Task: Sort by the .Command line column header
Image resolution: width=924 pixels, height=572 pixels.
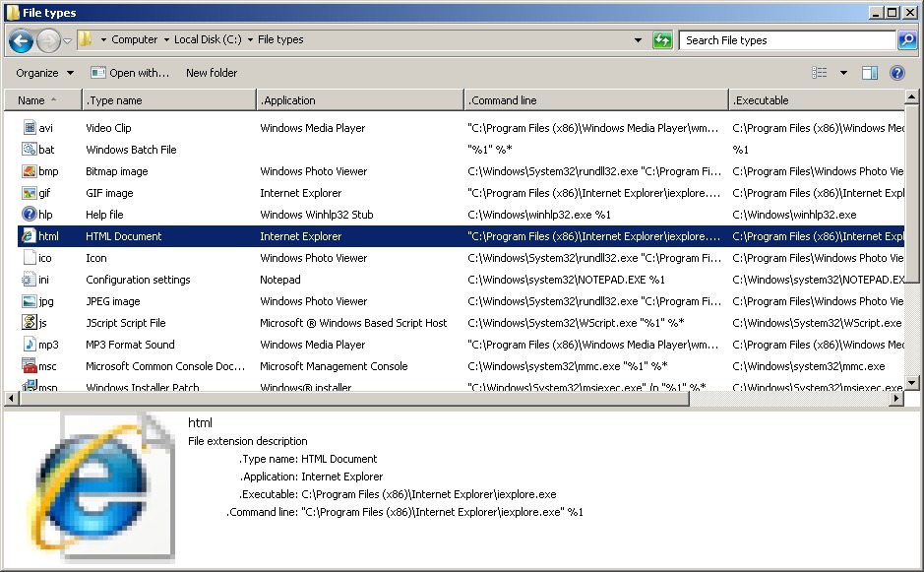Action: point(596,100)
